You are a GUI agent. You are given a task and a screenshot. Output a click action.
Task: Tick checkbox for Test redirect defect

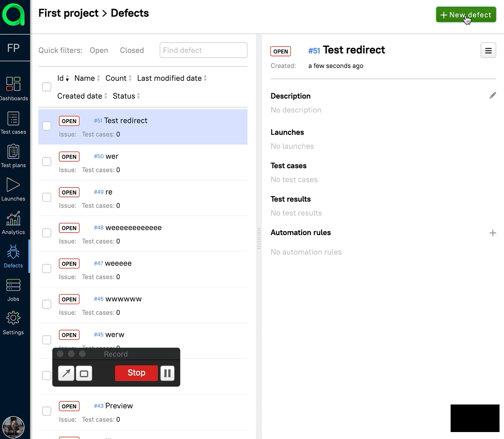[x=47, y=126]
